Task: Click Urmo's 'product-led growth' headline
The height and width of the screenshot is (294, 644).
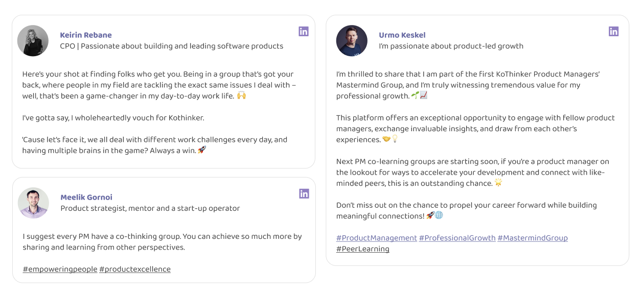Action: [451, 46]
